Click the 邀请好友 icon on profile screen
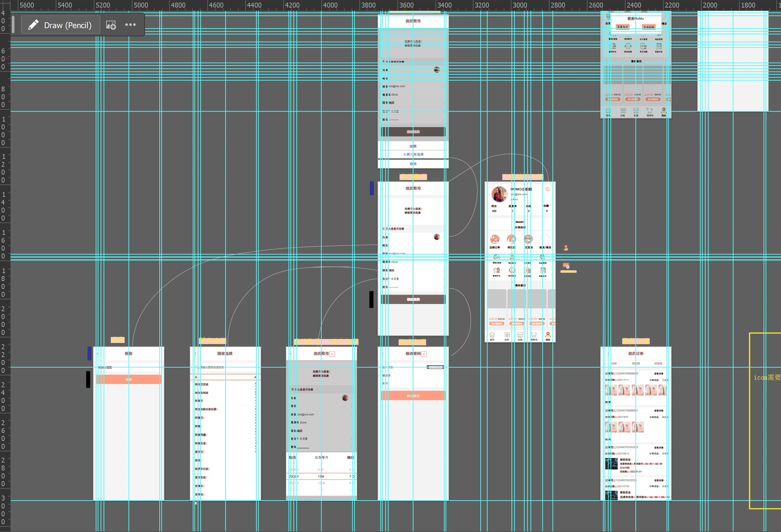Viewport: 781px width, 532px height. [496, 270]
